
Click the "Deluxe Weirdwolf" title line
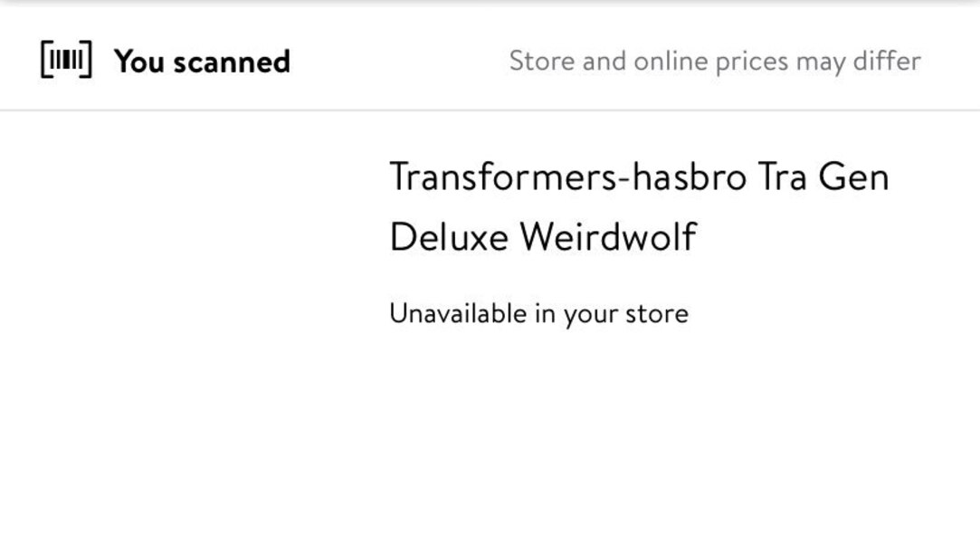click(x=543, y=237)
